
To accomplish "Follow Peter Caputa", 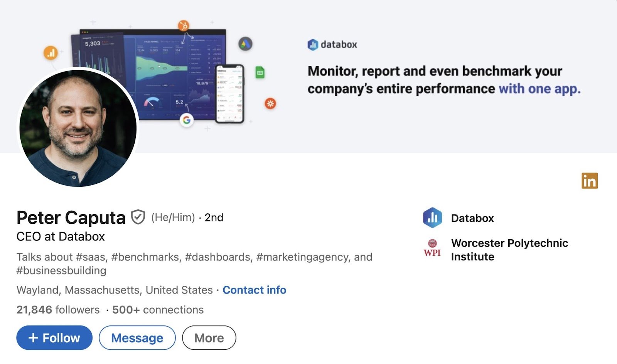I will (x=54, y=338).
